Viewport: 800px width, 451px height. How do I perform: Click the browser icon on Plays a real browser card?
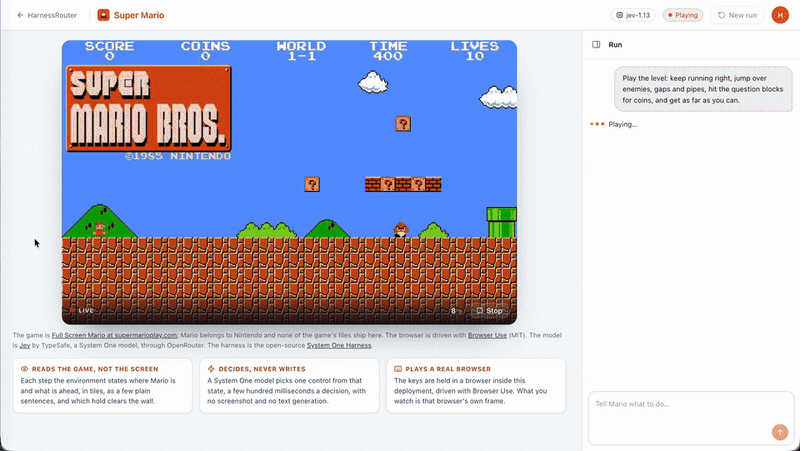pos(398,369)
